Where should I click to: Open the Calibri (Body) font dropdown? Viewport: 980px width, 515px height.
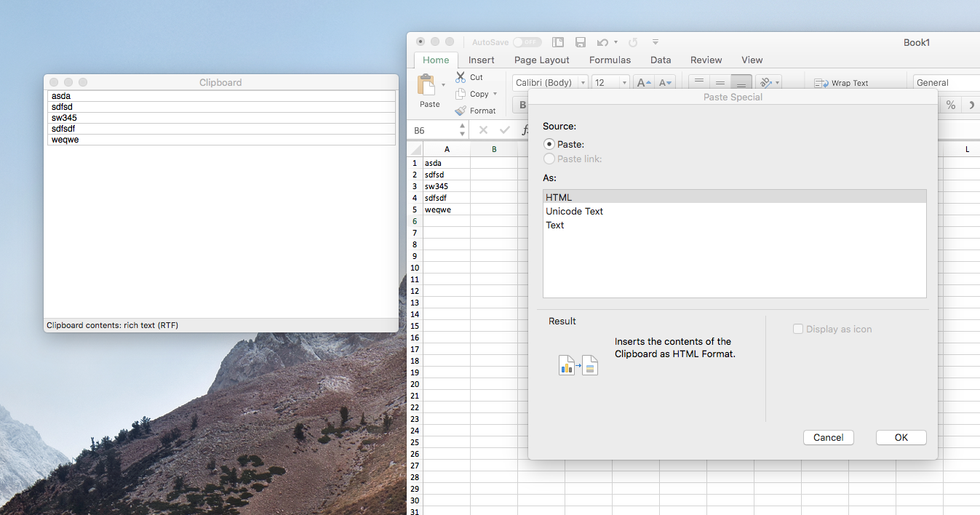click(583, 83)
